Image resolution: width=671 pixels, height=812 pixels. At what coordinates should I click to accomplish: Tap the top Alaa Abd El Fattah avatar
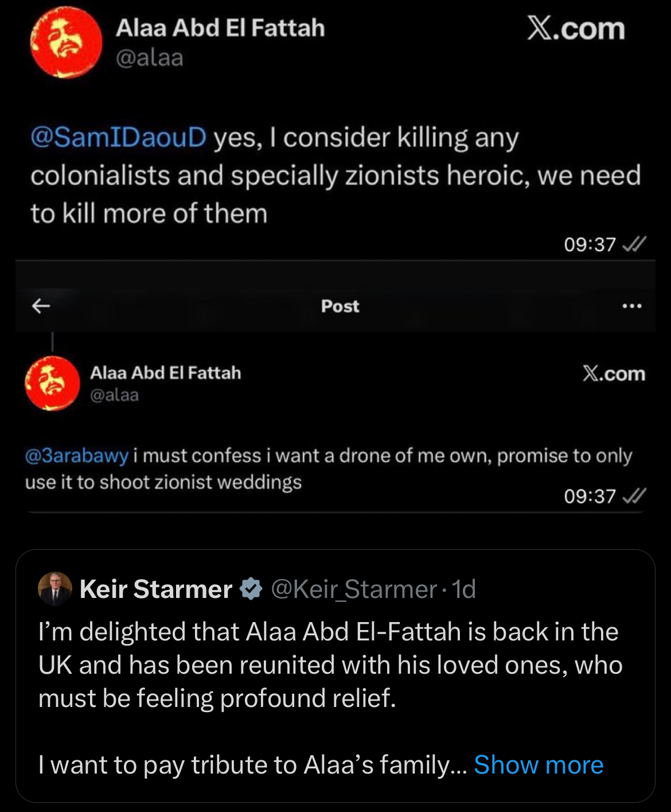click(66, 43)
